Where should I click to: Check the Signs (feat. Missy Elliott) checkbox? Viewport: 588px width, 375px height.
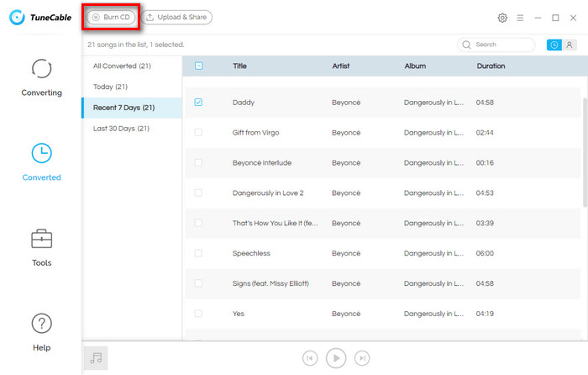click(198, 283)
